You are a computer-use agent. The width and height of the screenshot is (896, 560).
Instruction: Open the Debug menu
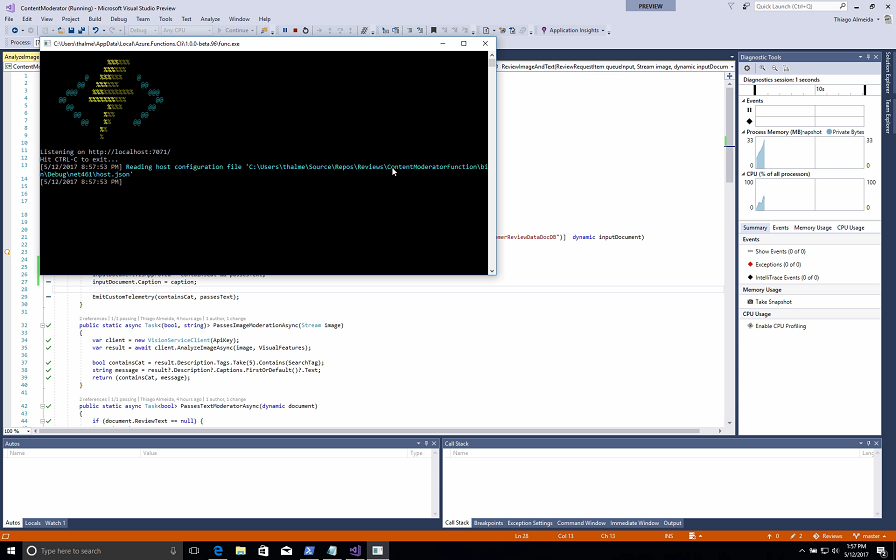pyautogui.click(x=119, y=19)
